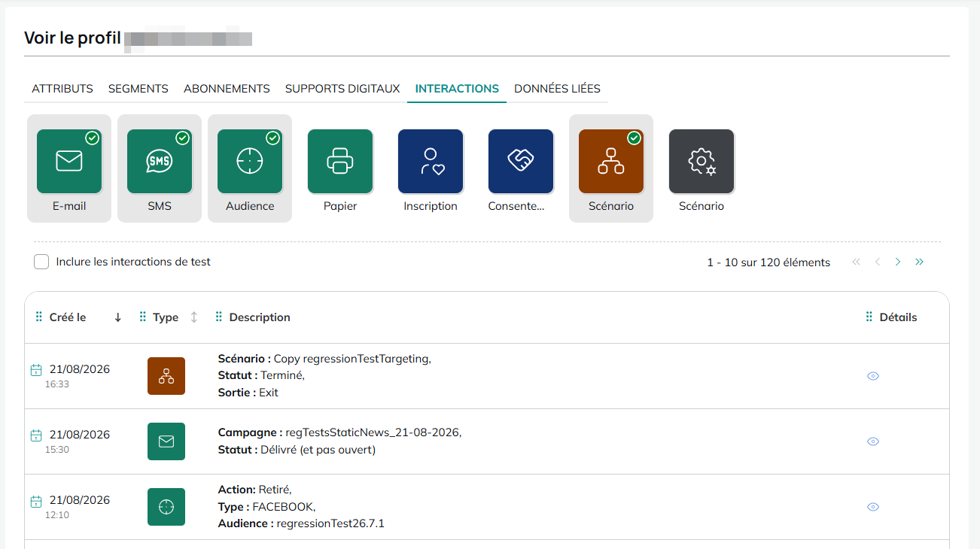
Task: Select the Papier printer filter tile
Action: tap(340, 168)
